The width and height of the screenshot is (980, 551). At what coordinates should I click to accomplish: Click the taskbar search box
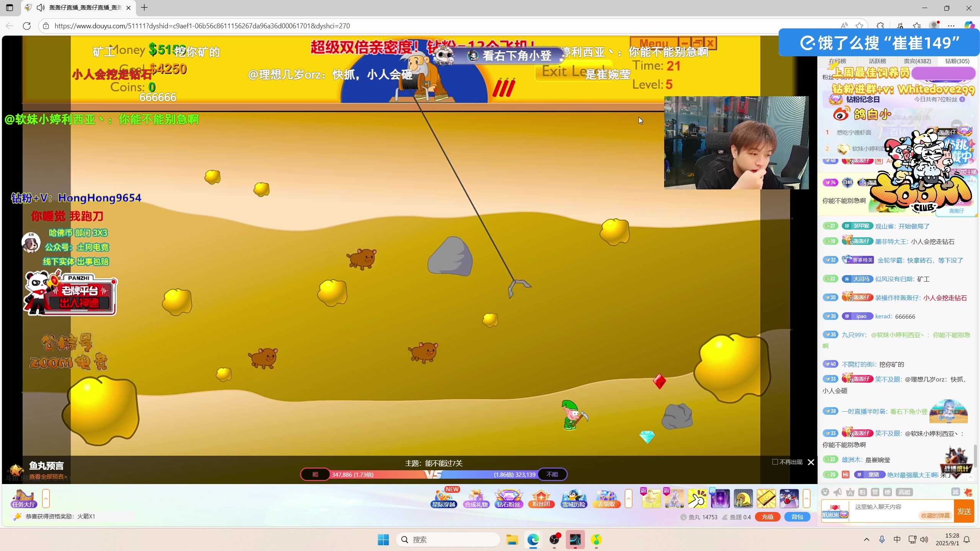click(448, 540)
